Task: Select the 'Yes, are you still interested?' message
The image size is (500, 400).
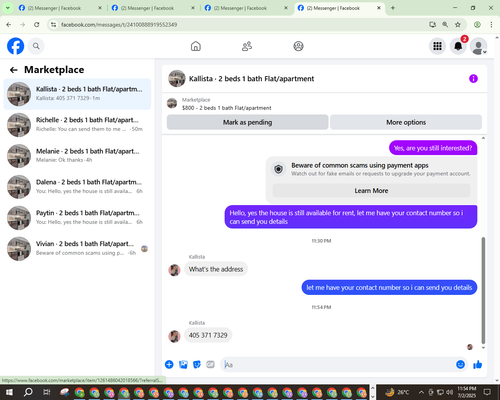Action: (433, 148)
